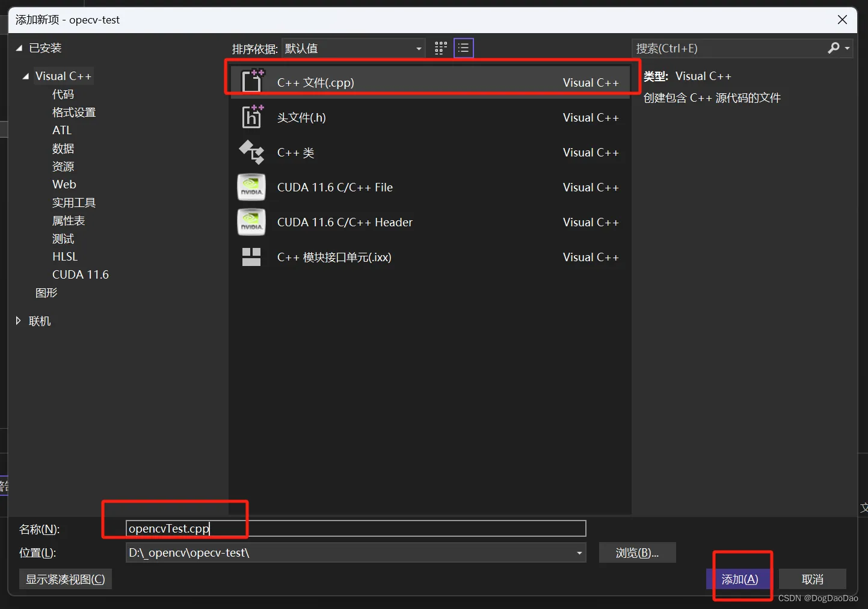868x609 pixels.
Task: Click the search magnifier icon
Action: coord(833,48)
